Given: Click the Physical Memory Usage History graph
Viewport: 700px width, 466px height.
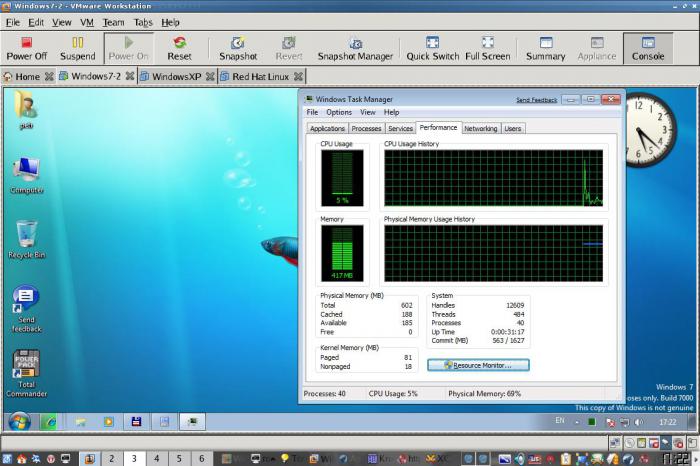Looking at the screenshot, I should [x=493, y=254].
